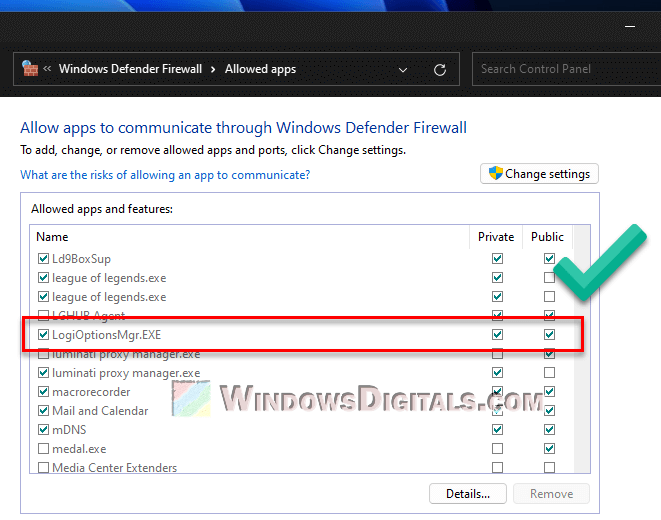This screenshot has height=520, width=661.
Task: Focus the Search Control Panel field
Action: (566, 69)
